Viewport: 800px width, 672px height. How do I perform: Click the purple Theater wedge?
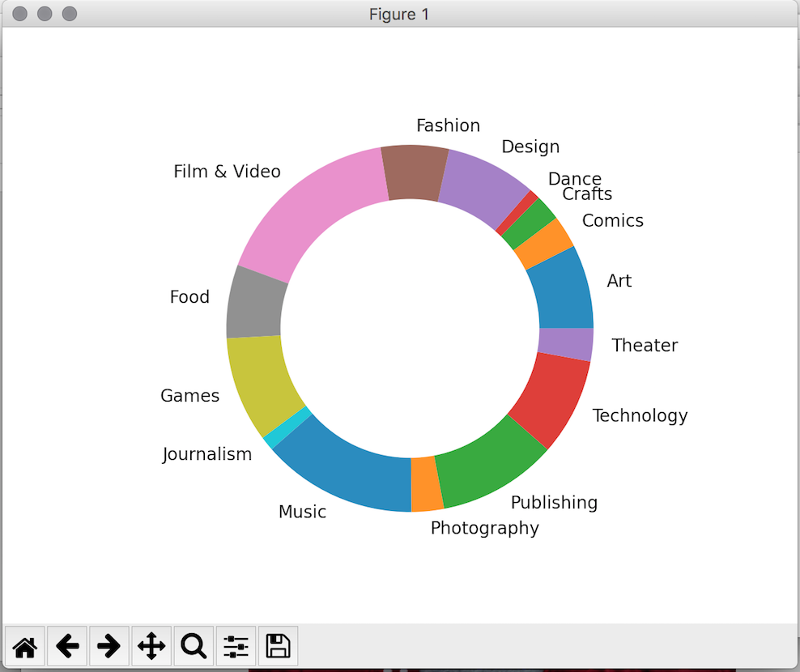tap(565, 344)
